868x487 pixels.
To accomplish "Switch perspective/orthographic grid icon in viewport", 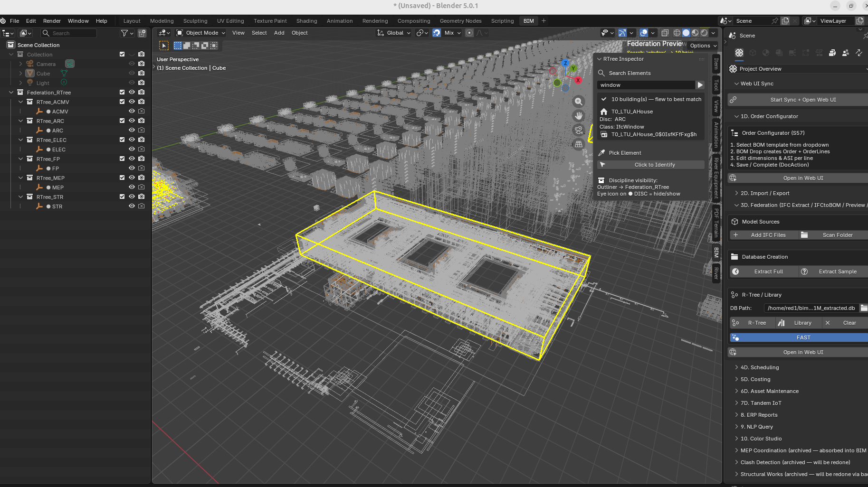I will point(578,144).
